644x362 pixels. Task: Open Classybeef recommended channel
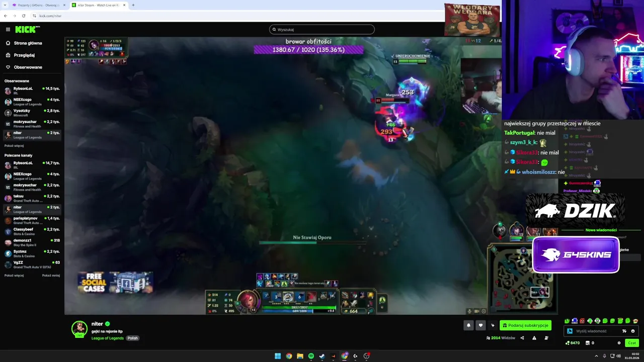(x=32, y=231)
